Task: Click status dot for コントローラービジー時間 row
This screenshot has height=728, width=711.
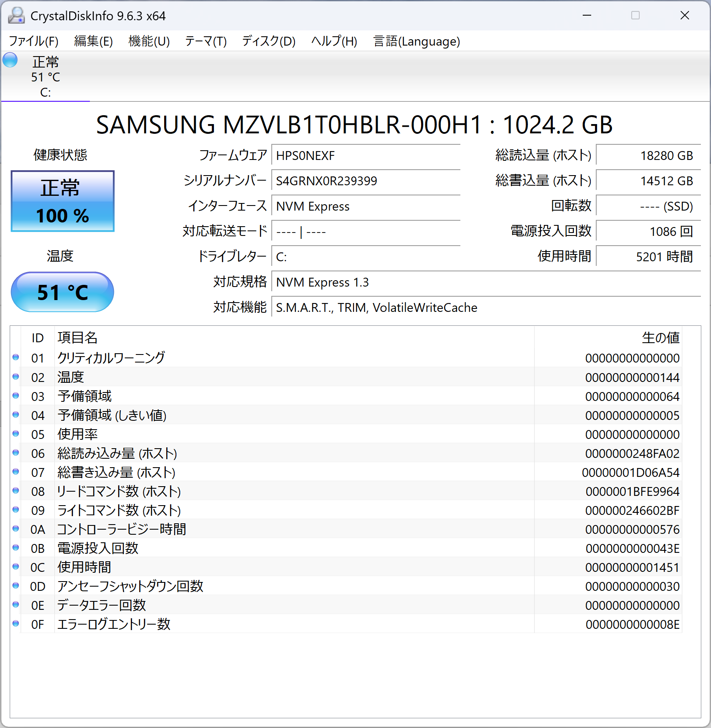Action: pyautogui.click(x=16, y=528)
